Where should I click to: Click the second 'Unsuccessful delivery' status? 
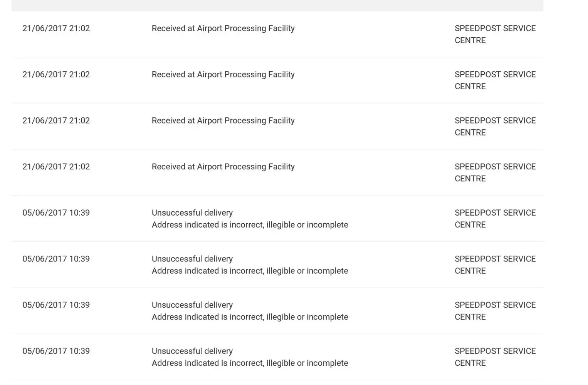192,259
